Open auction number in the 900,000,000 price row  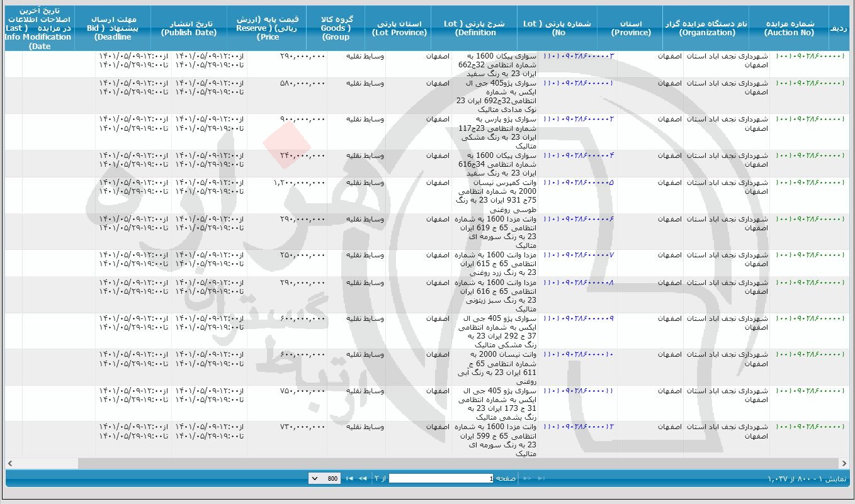(x=810, y=119)
